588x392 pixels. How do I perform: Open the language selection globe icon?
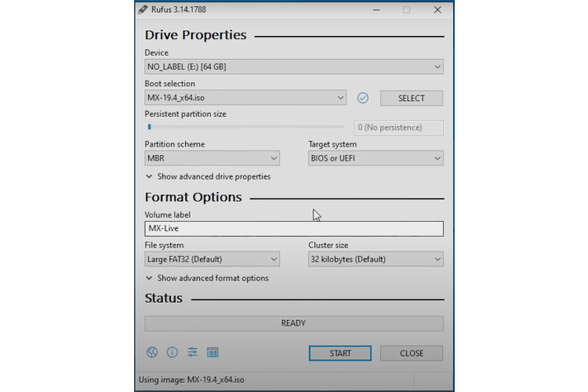[x=152, y=352]
